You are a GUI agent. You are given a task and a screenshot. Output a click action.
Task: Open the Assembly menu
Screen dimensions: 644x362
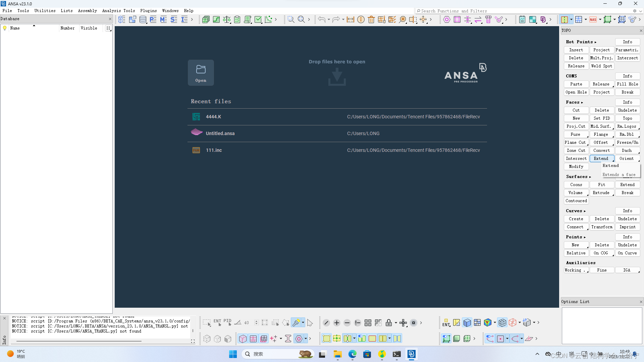click(87, 10)
